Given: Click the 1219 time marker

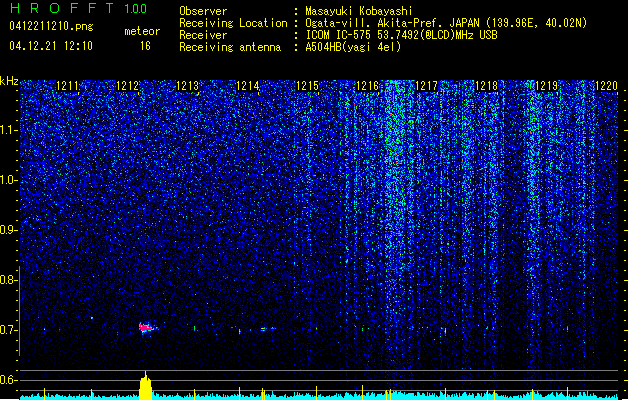Looking at the screenshot, I should (546, 86).
